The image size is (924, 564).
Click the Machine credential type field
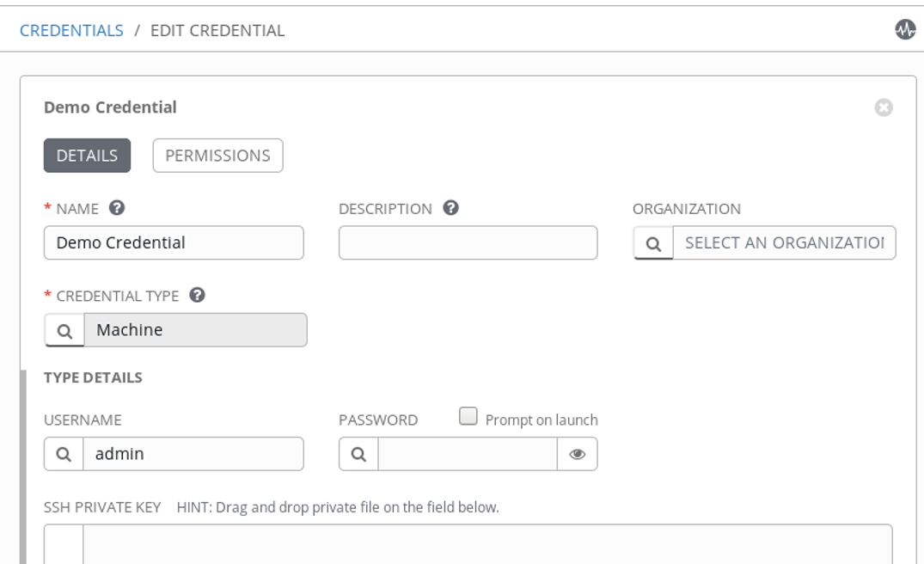(195, 330)
